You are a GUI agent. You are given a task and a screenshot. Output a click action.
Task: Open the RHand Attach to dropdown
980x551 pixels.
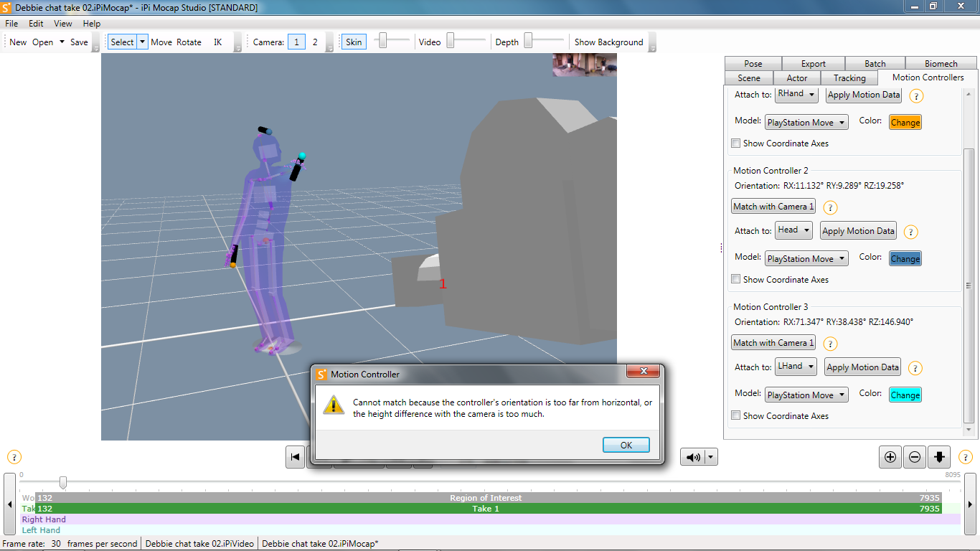click(796, 94)
